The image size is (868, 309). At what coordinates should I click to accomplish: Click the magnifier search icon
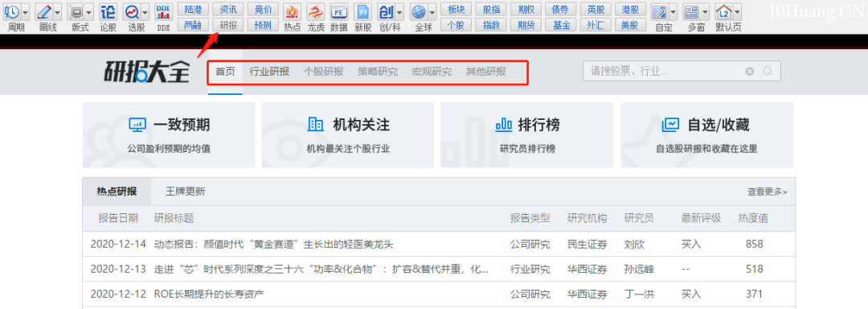pyautogui.click(x=768, y=71)
